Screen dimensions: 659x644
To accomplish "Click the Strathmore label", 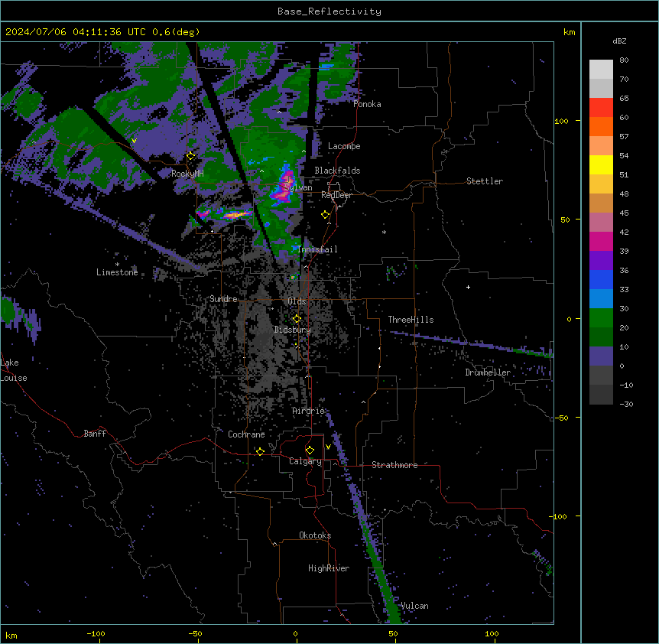I will (x=394, y=465).
